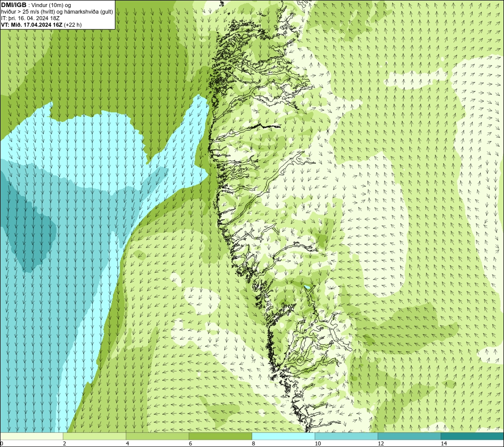
Task: Click the legend value "8"
Action: pos(254,443)
